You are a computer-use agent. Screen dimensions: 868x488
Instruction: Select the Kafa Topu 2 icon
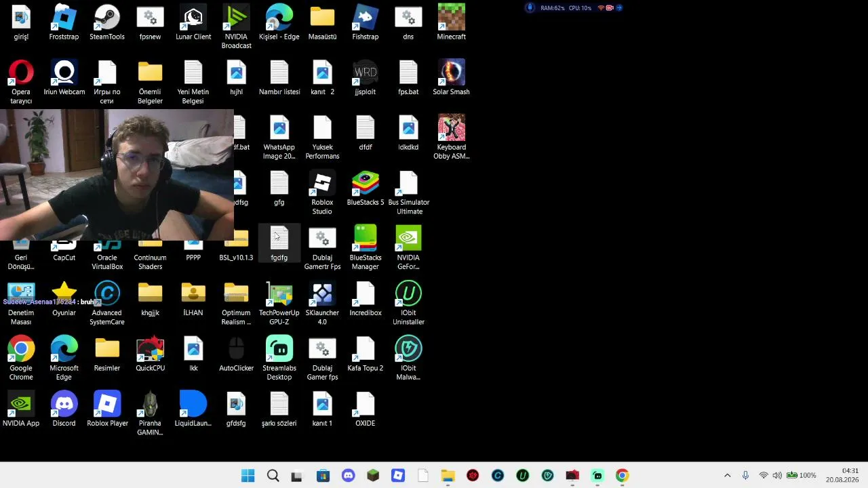pyautogui.click(x=365, y=354)
